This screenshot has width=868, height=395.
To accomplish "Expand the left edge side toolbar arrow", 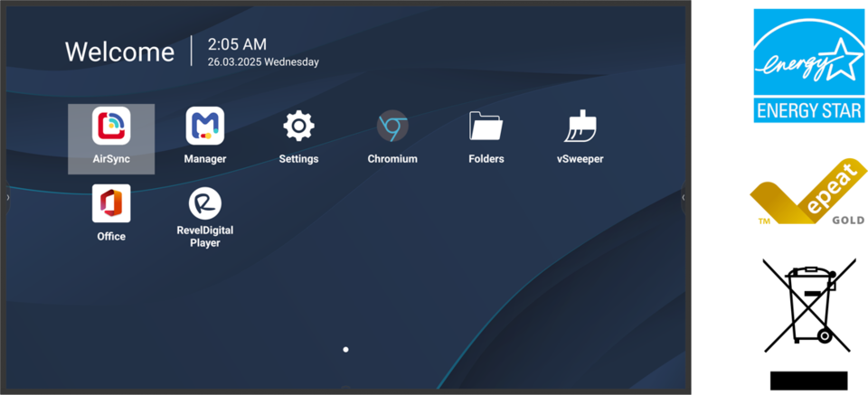I will pos(8,197).
